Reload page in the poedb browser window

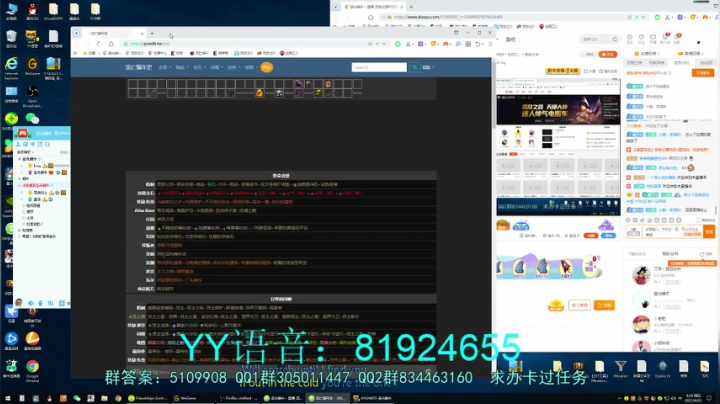click(98, 44)
